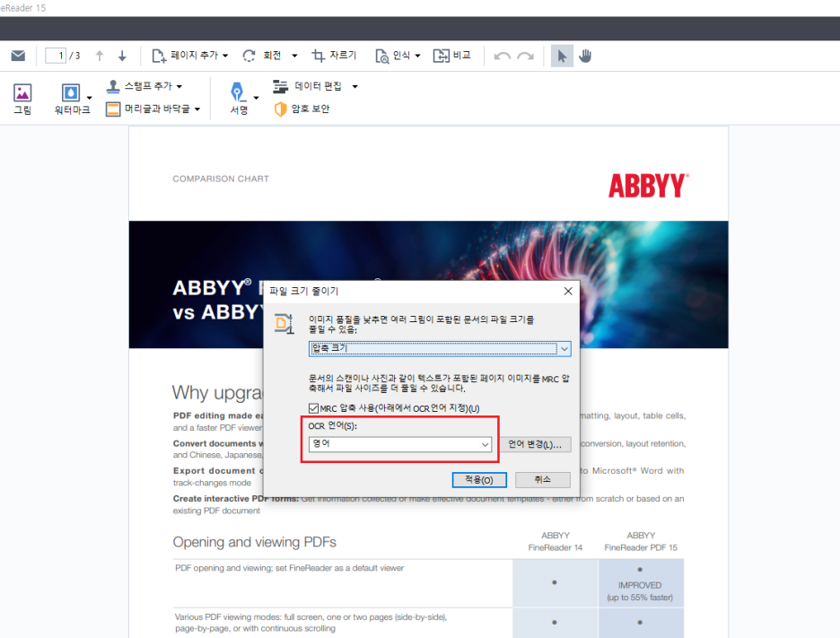This screenshot has height=638, width=840.
Task: Close the 파일 크기 줄이기 dialog
Action: coord(568,291)
